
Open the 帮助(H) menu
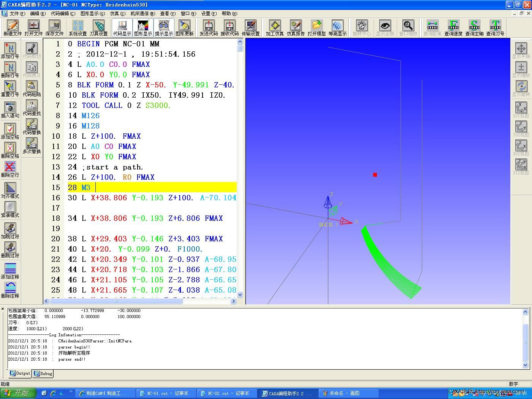[x=229, y=13]
